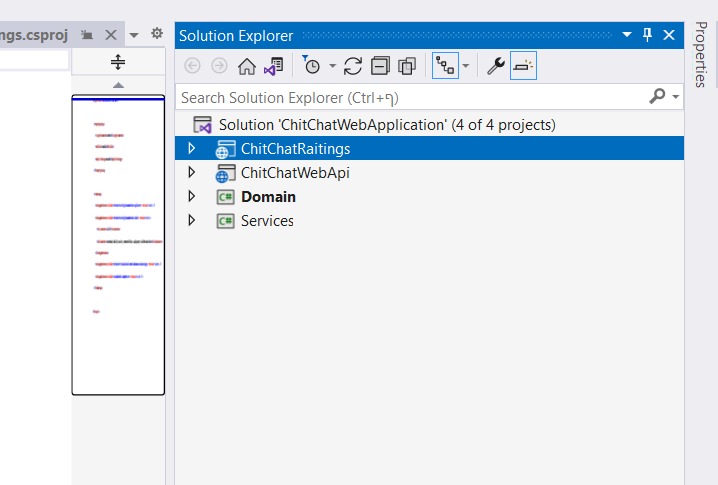
Task: Click the editor split window handle
Action: (x=118, y=62)
